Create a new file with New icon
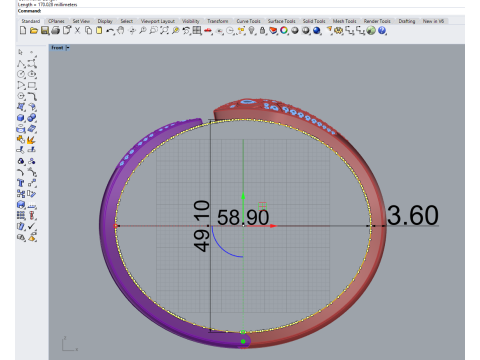 tap(23, 31)
